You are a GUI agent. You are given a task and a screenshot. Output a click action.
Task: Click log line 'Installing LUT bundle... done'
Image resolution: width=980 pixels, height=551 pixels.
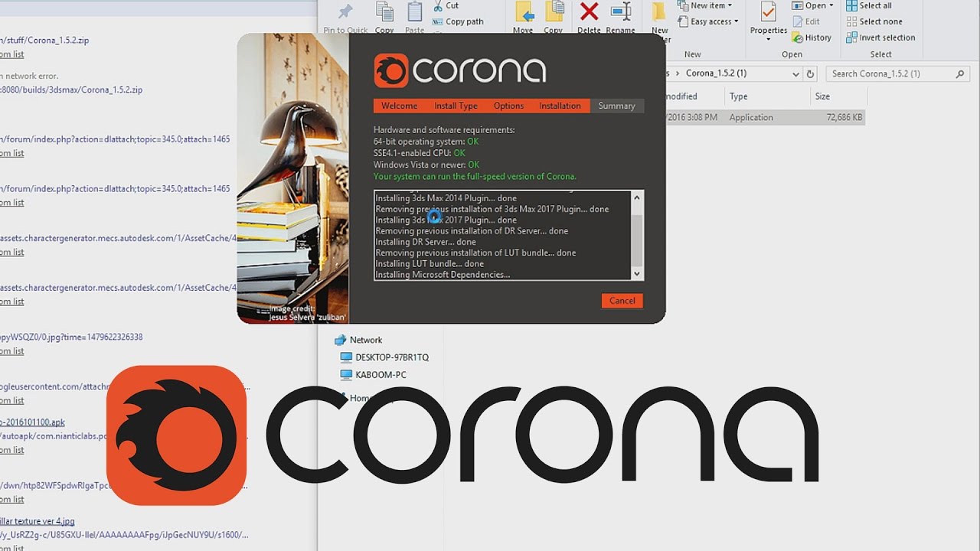(430, 264)
